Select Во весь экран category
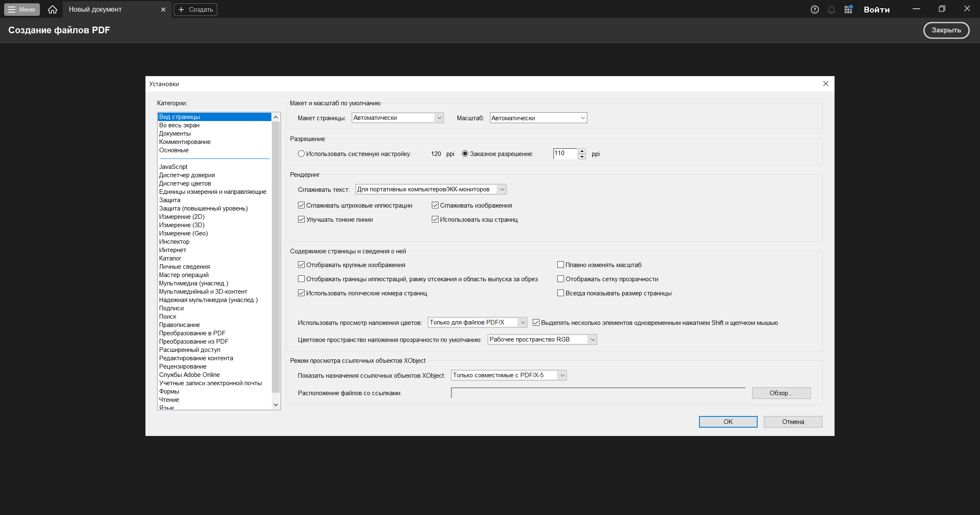Screen dimensions: 980x515 pyautogui.click(x=214, y=125)
